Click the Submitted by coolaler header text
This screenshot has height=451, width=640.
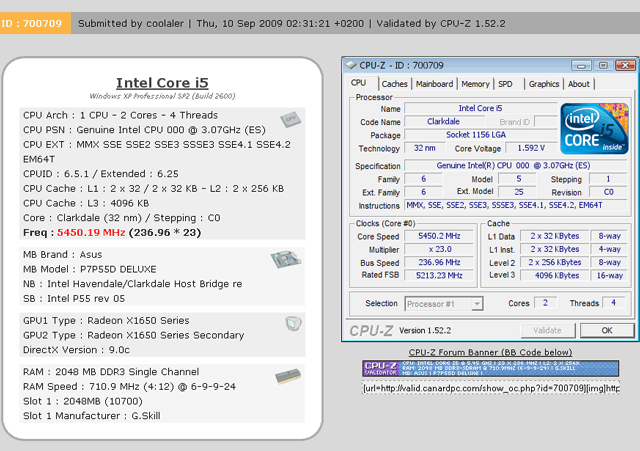(x=131, y=24)
